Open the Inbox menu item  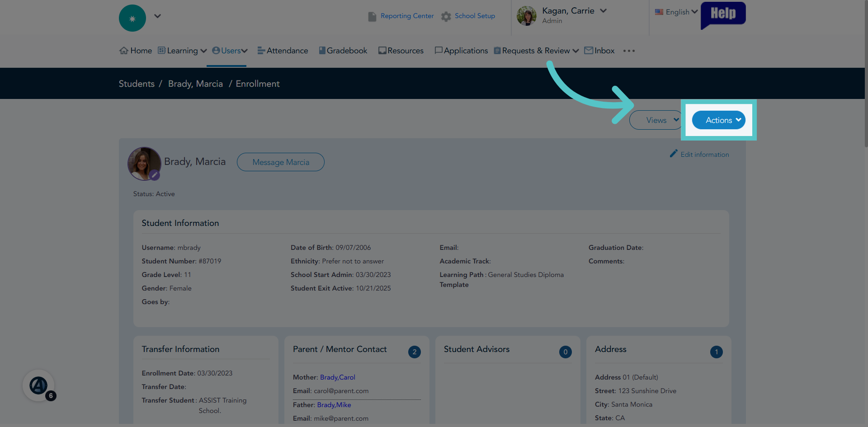pos(604,51)
